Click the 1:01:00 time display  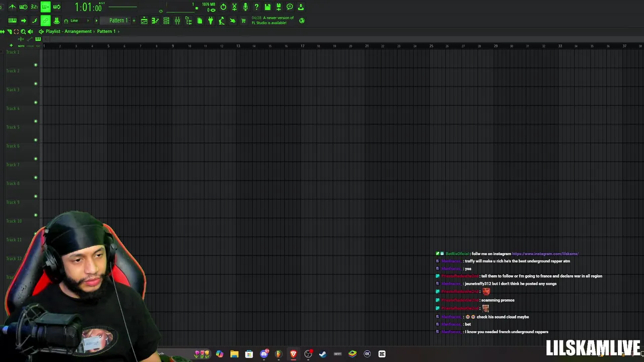coord(89,7)
